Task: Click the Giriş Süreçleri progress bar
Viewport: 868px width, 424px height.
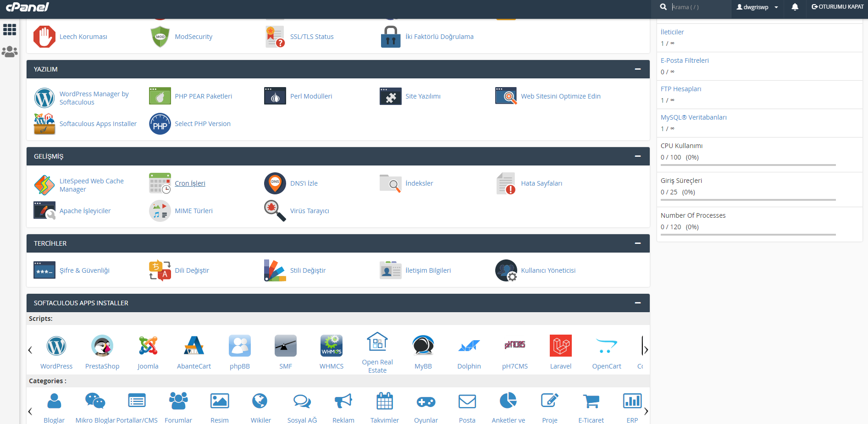Action: pos(748,200)
